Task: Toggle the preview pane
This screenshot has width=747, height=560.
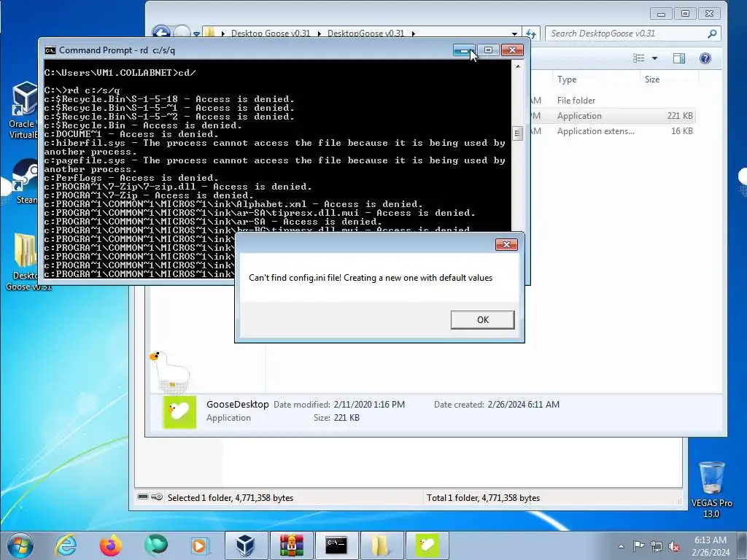Action: click(x=679, y=58)
